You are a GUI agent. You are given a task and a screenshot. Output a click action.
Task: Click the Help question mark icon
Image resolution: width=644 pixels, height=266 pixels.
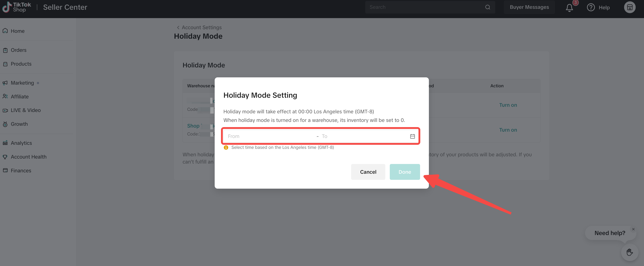(x=591, y=7)
